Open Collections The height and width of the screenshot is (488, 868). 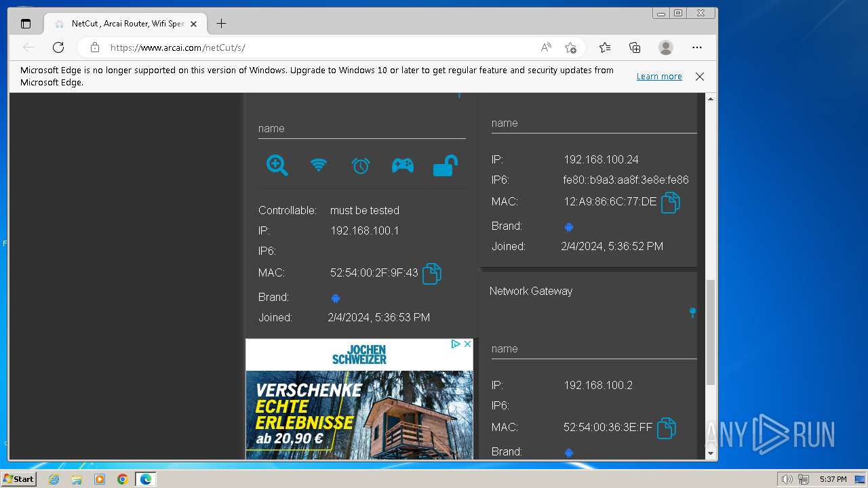click(x=635, y=47)
